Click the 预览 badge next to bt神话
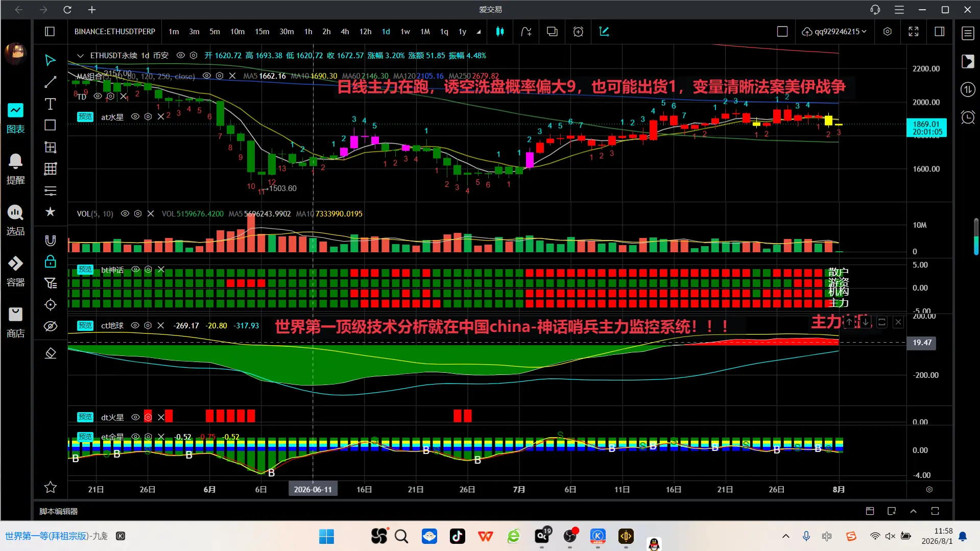 pos(85,269)
